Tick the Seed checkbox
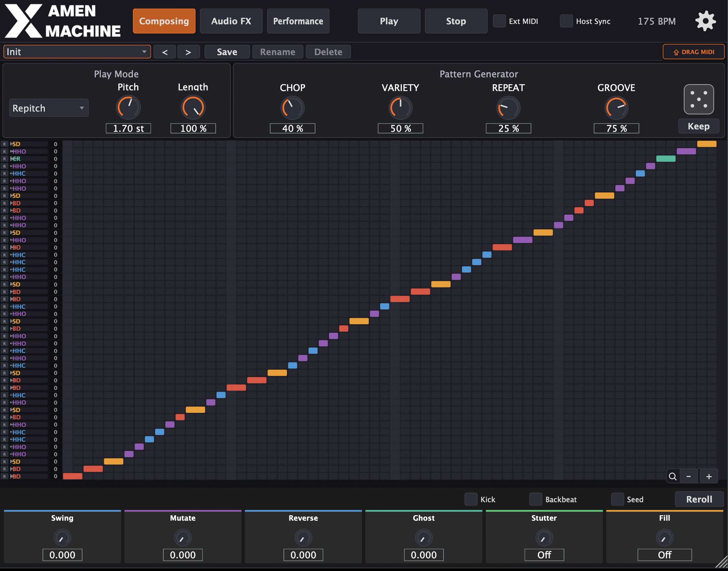This screenshot has width=728, height=571. tap(617, 499)
